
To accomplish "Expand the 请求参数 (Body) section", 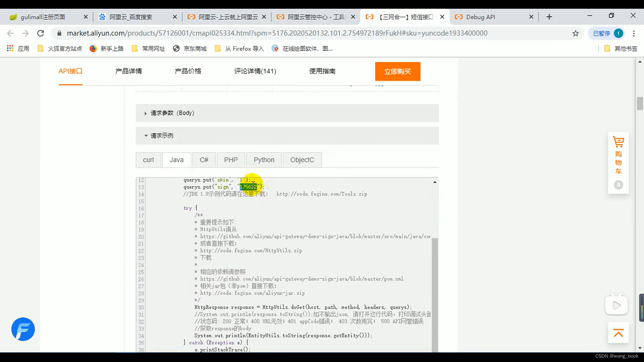I will (x=287, y=113).
